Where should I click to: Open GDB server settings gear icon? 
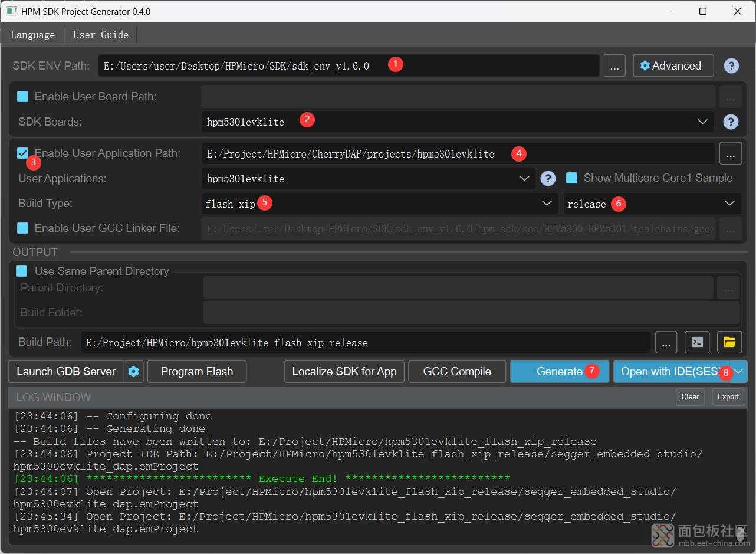pos(134,372)
